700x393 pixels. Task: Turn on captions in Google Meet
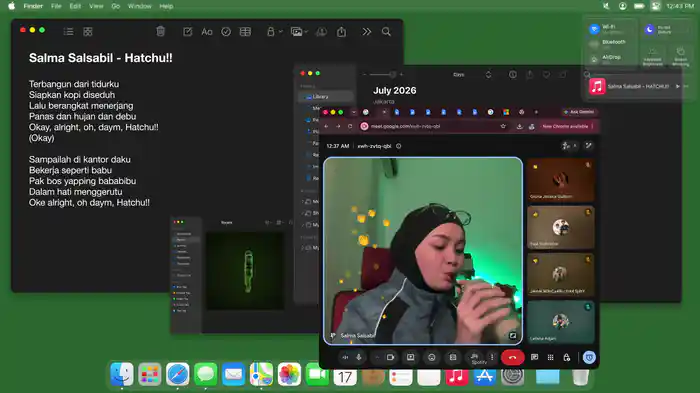coord(453,357)
